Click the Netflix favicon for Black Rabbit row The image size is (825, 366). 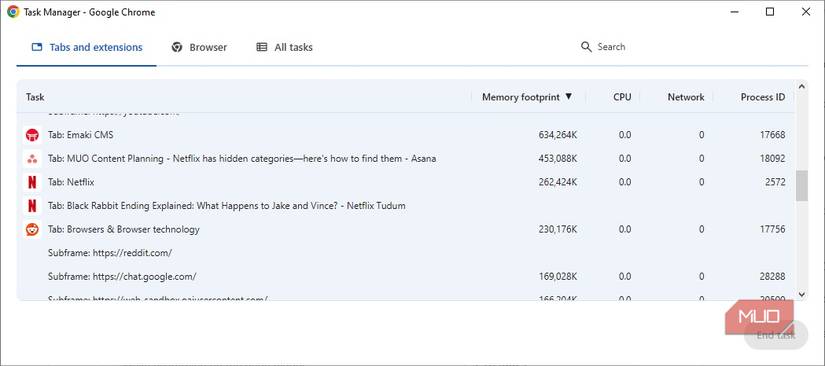pos(32,206)
